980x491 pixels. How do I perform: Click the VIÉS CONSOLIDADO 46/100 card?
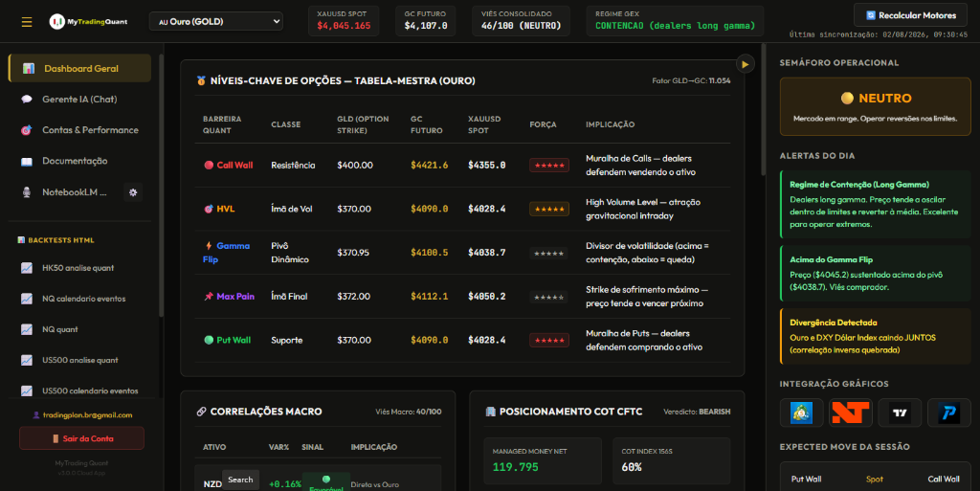point(522,21)
